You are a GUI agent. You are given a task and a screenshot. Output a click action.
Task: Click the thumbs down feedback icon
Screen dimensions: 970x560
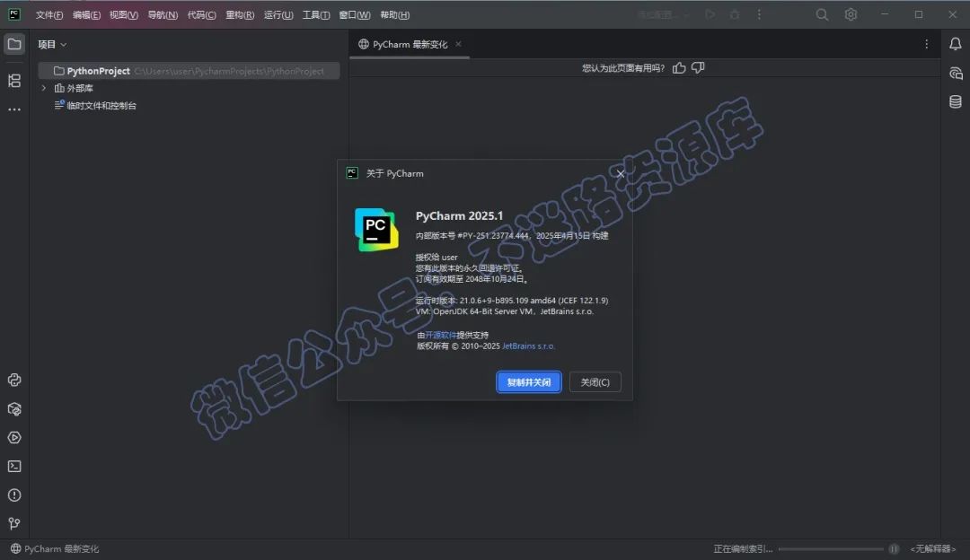pos(698,68)
